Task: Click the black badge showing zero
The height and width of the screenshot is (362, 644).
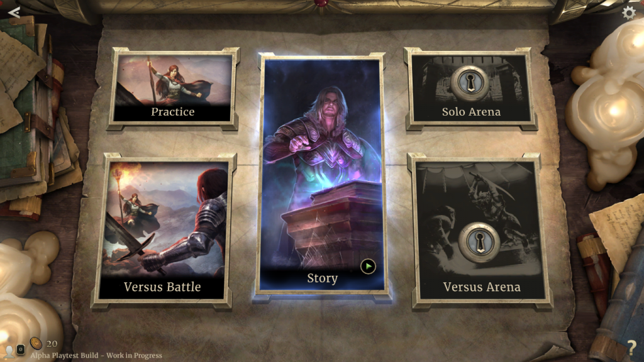Action: [x=21, y=349]
